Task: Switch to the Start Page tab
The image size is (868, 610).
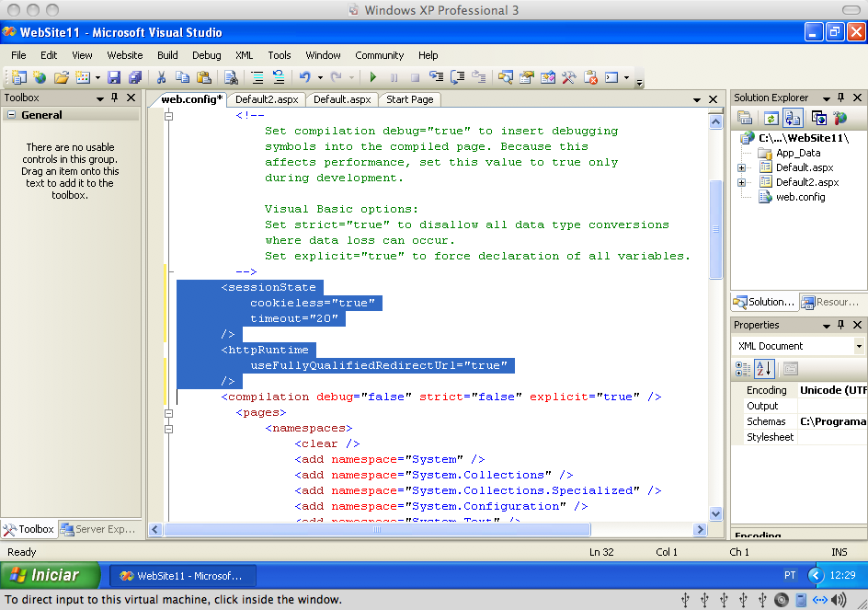Action: pyautogui.click(x=410, y=99)
